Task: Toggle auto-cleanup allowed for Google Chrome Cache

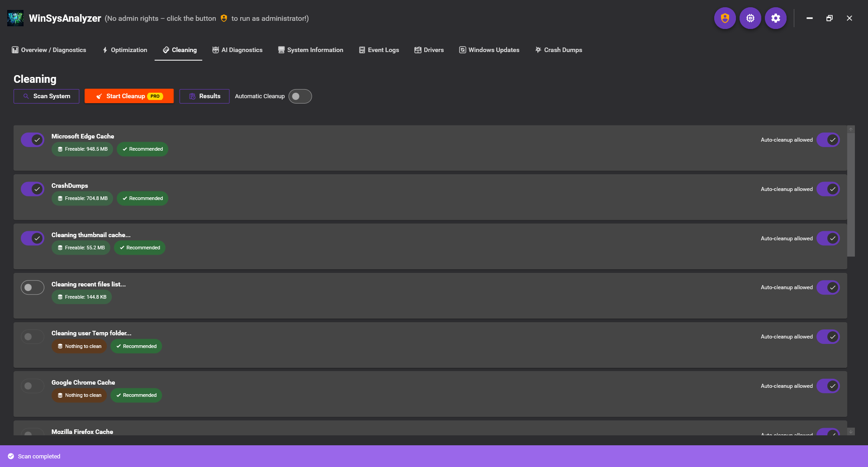Action: 828,386
